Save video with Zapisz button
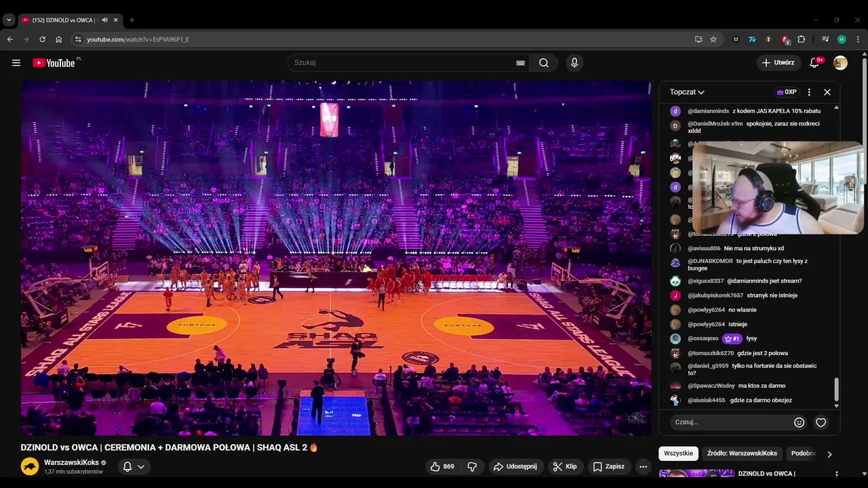868x488 pixels. click(x=609, y=466)
